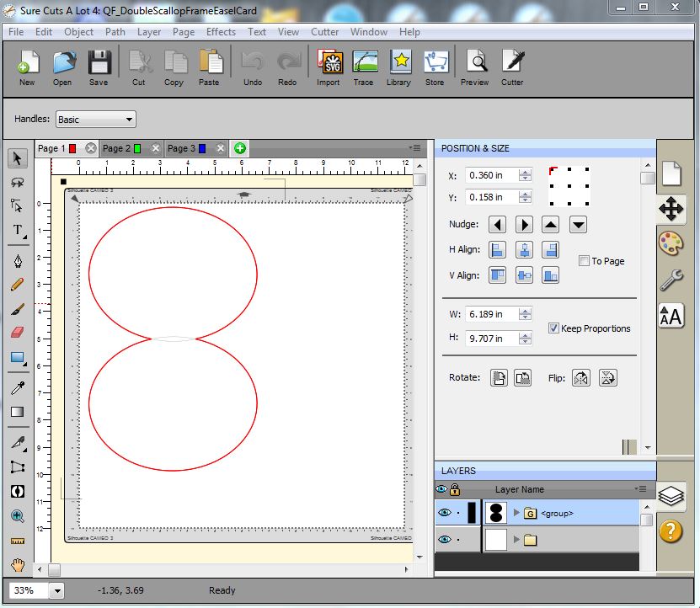The height and width of the screenshot is (608, 700).
Task: Click the W width input field
Action: [x=493, y=314]
